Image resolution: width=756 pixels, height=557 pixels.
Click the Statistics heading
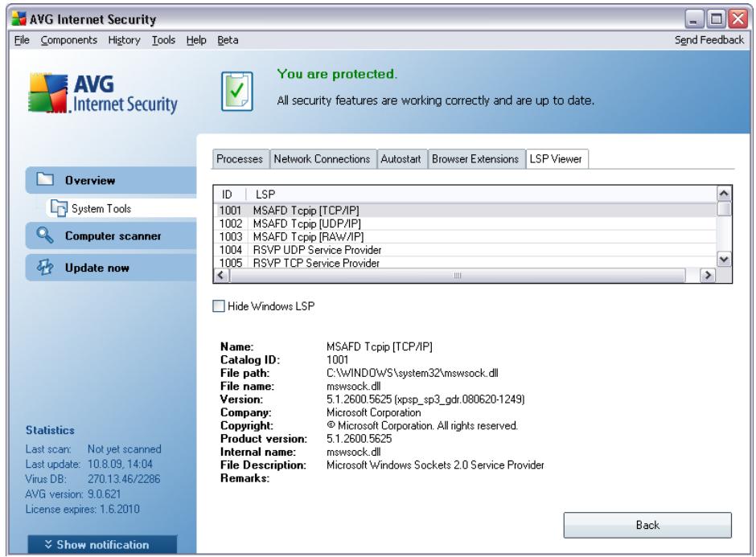50,430
